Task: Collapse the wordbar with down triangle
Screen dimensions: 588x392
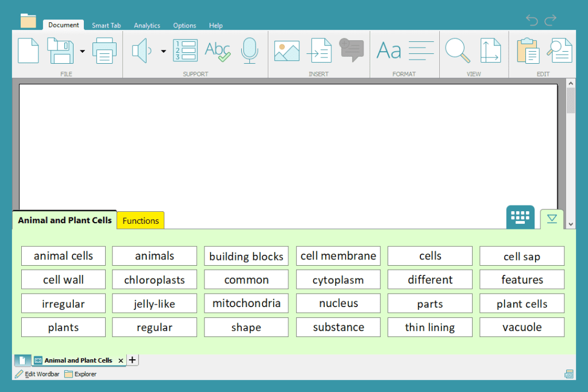Action: click(x=552, y=219)
